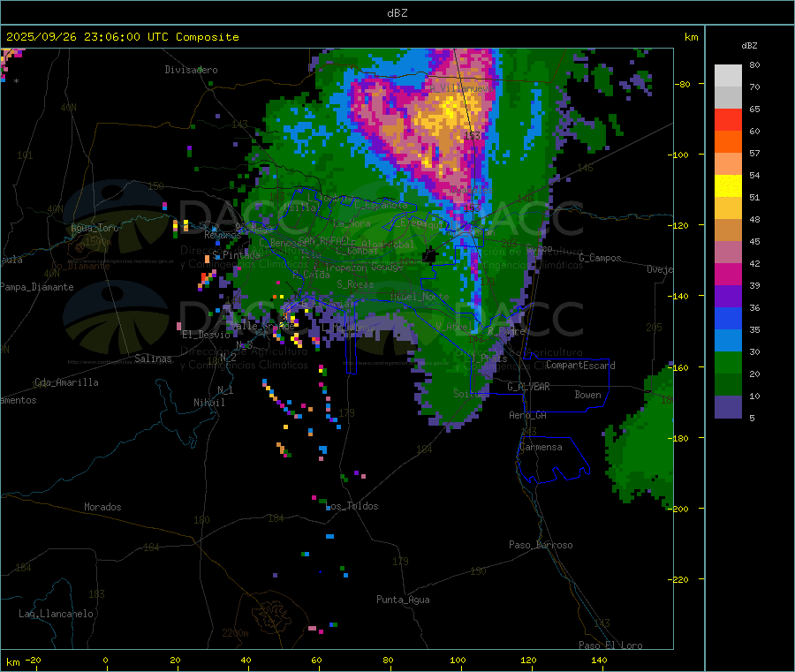Click the 100 km horizontal axis tick label

pos(458,660)
